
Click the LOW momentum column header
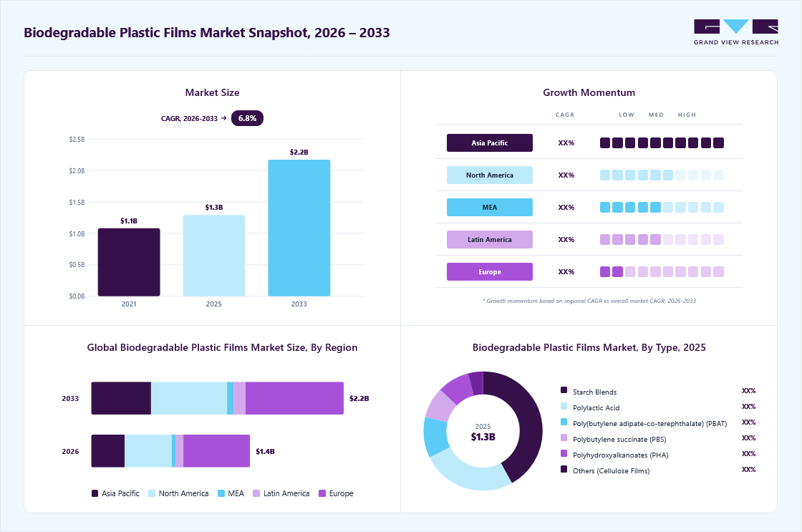pos(627,115)
